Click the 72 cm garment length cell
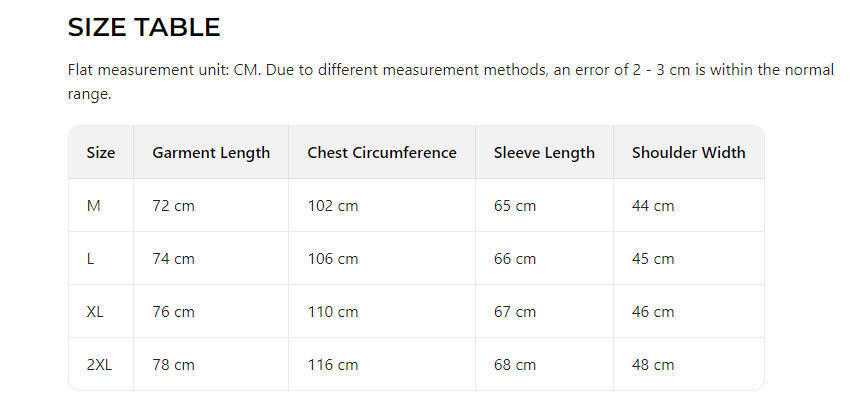Screen dimensions: 862x401 coord(173,206)
